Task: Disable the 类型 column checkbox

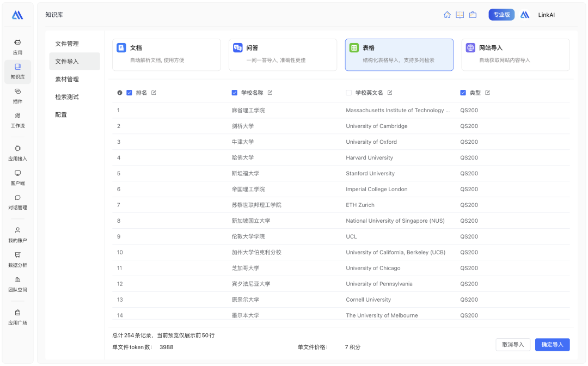Action: (463, 93)
